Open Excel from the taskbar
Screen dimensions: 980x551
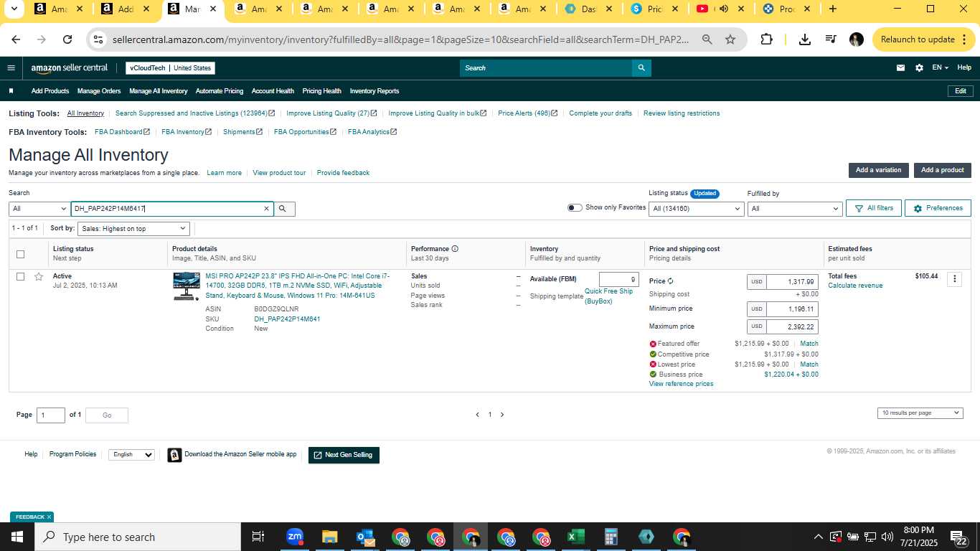tap(575, 537)
